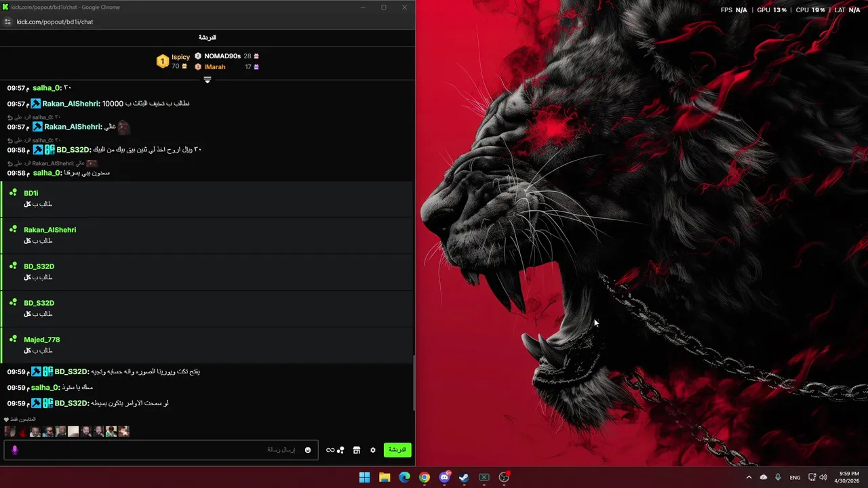Click the heart icon beside المتابعون فقط
Screen dimensions: 868x488
(x=7, y=420)
